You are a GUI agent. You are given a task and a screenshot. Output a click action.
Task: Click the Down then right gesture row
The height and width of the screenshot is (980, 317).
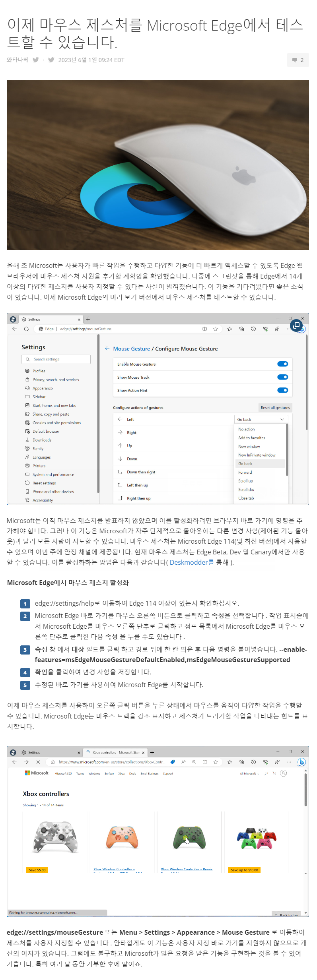pos(173,472)
